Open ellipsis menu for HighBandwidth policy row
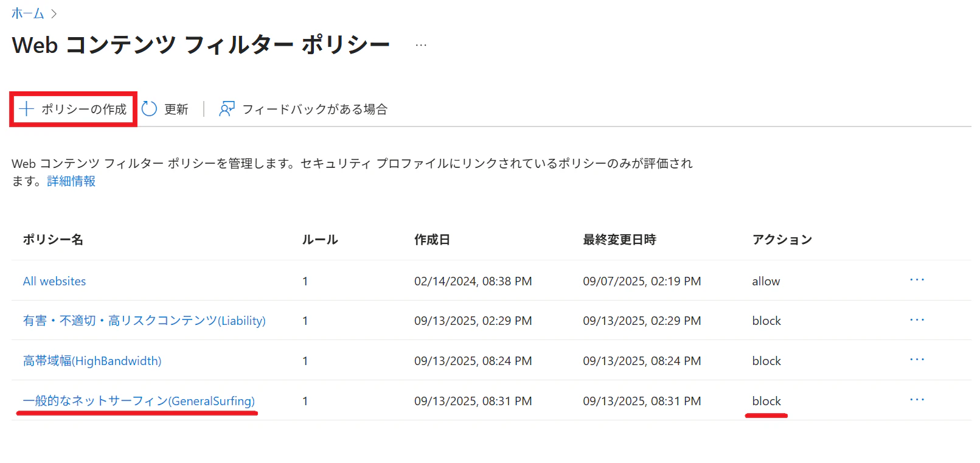The height and width of the screenshot is (463, 980). [917, 360]
